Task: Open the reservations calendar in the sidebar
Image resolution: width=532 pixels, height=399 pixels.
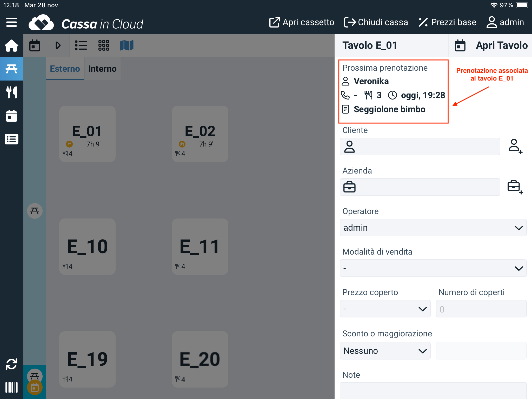Action: 11,116
